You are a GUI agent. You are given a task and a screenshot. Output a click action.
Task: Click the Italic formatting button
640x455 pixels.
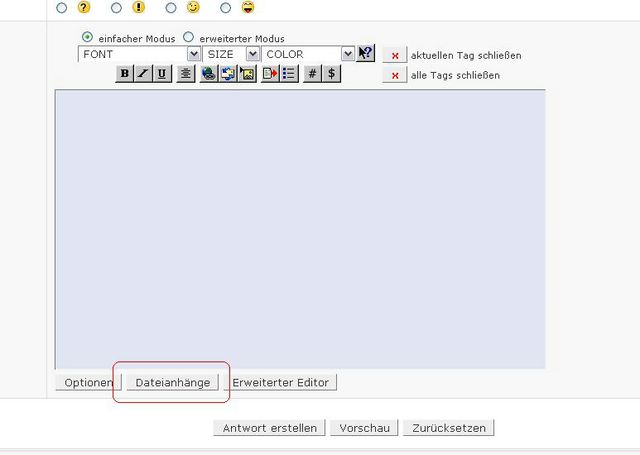(143, 74)
